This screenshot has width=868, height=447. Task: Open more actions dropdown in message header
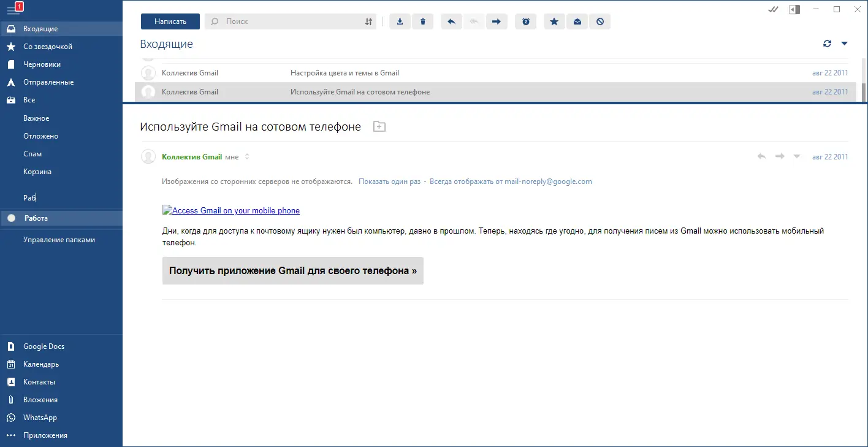[x=797, y=156]
